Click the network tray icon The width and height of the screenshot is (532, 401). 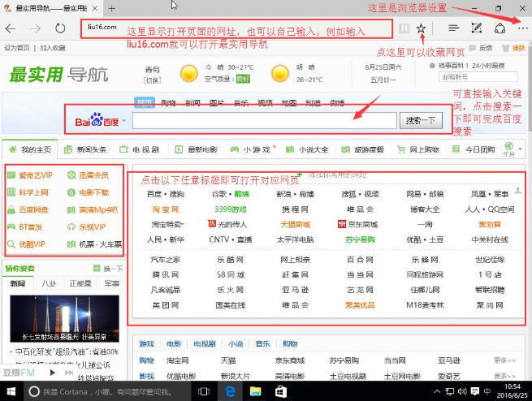pos(449,392)
